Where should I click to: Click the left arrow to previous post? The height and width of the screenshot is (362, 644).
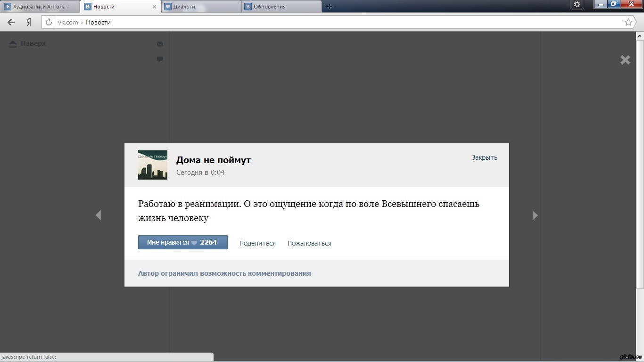click(98, 215)
